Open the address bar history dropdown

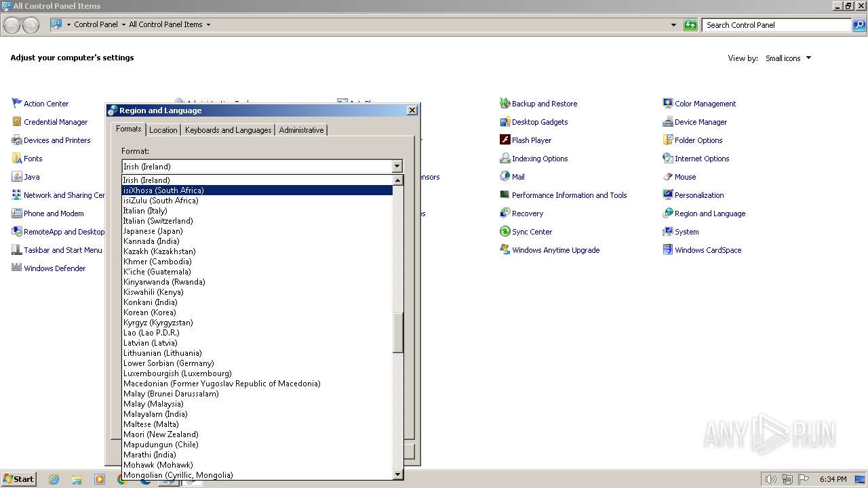coord(673,25)
